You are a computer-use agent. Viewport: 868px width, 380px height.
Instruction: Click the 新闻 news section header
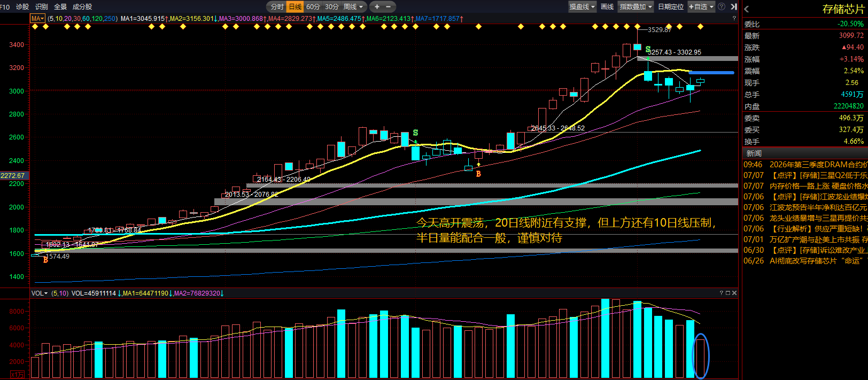(x=754, y=153)
